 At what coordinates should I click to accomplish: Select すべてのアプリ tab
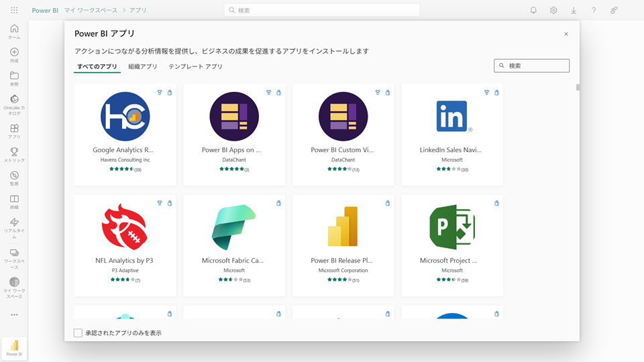pos(97,66)
